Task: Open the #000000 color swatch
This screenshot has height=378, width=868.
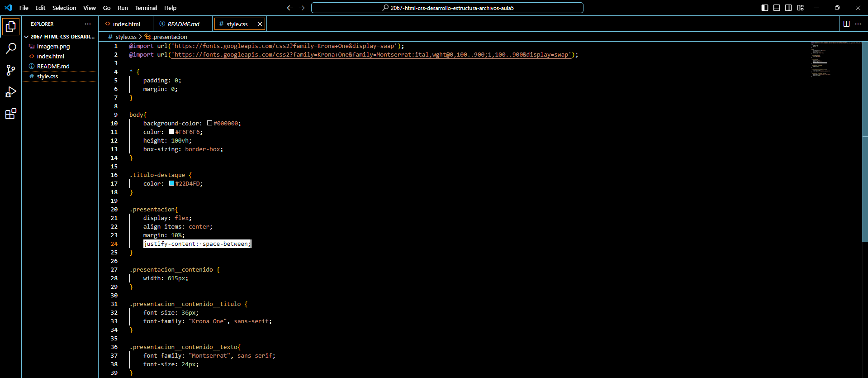Action: click(209, 123)
